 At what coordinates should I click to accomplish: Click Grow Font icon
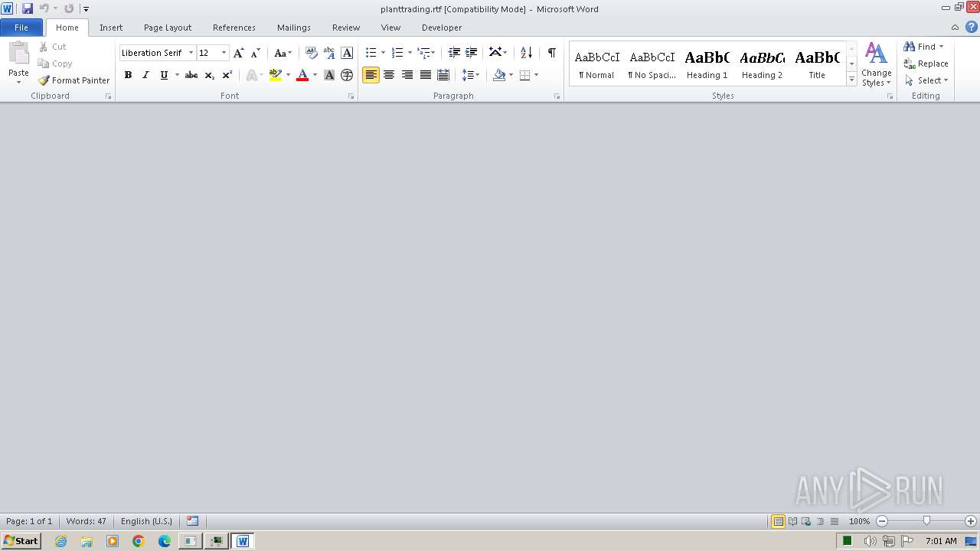click(x=239, y=53)
